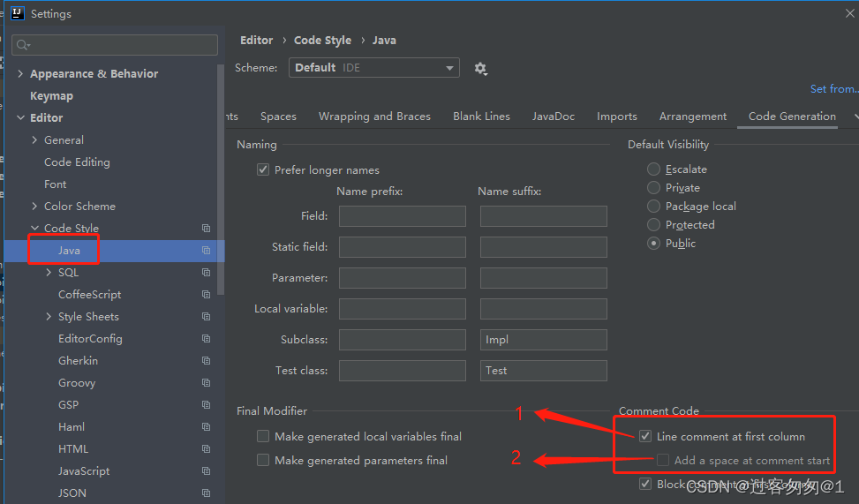Screen dimensions: 859x504
Task: Click the project-level icon beside Java
Action: [206, 251]
